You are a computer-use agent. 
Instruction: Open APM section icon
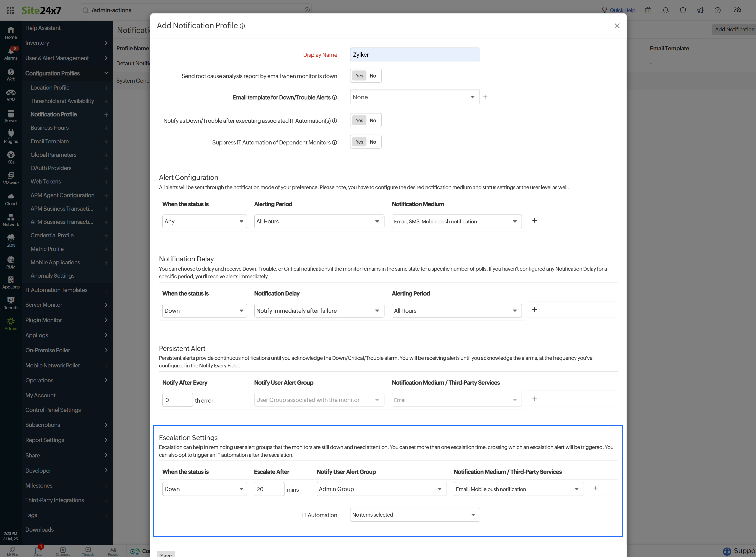point(11,95)
